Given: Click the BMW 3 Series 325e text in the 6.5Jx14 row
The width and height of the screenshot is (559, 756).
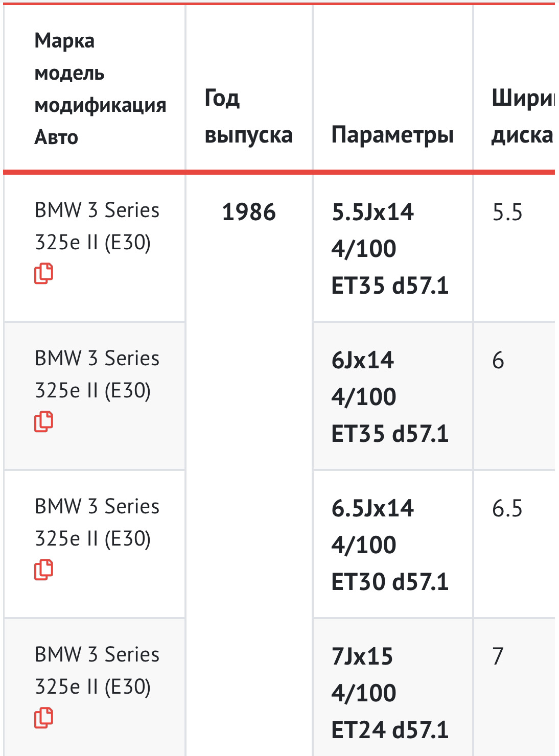Looking at the screenshot, I should pyautogui.click(x=97, y=523).
